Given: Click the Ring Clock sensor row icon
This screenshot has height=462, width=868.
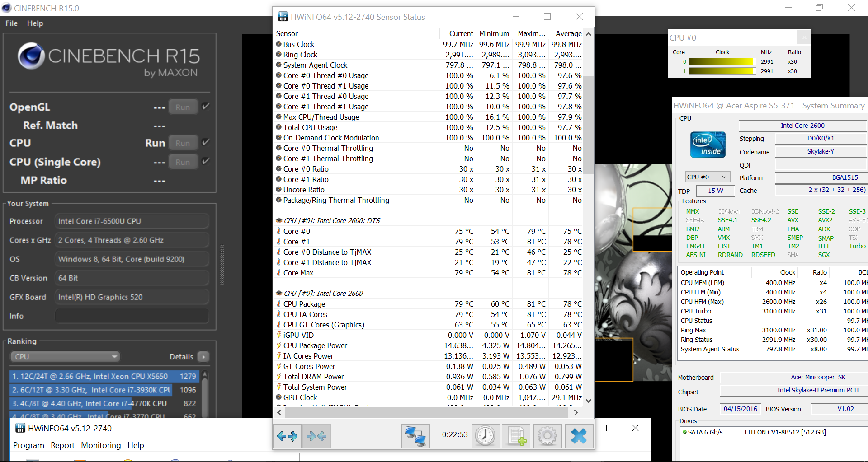Looking at the screenshot, I should click(279, 54).
